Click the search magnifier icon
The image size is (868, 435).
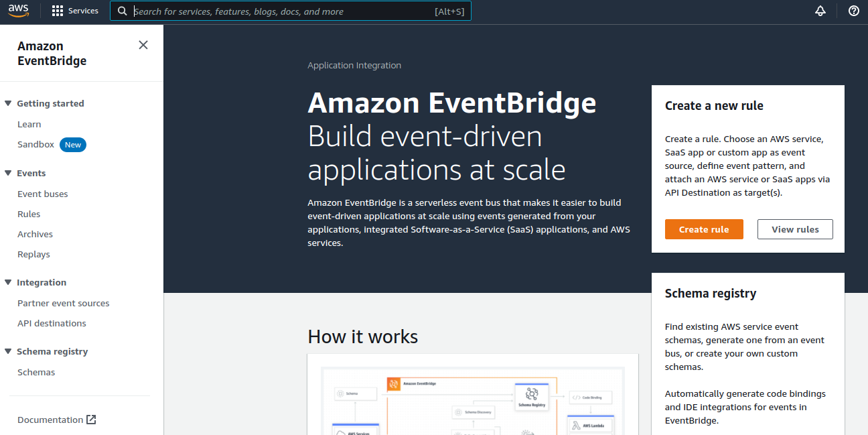point(122,11)
